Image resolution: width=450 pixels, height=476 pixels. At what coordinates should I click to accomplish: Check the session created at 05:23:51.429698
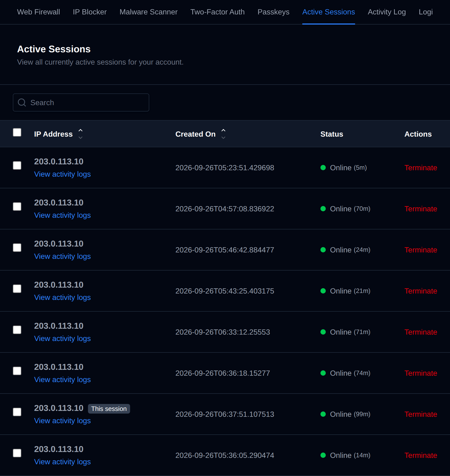pyautogui.click(x=17, y=165)
